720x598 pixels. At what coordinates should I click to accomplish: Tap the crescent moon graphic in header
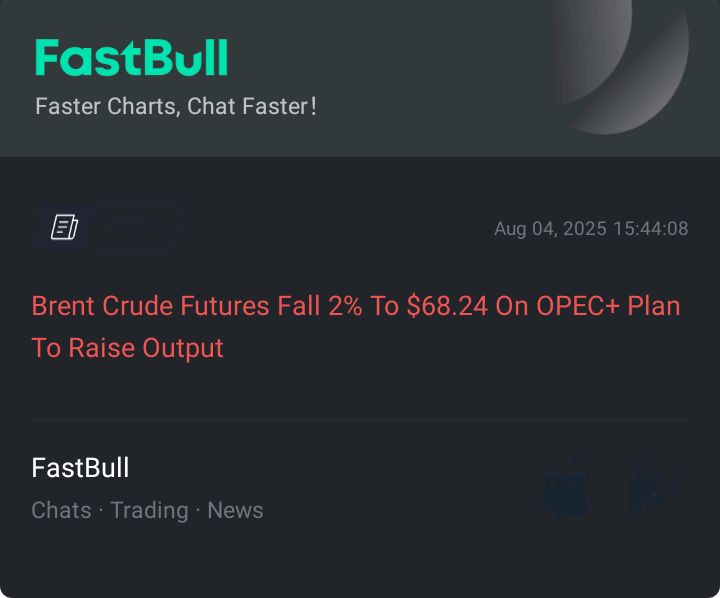coord(620,64)
